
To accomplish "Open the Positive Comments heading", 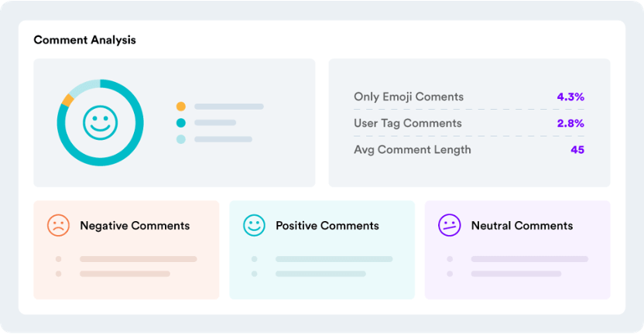I will coord(327,226).
